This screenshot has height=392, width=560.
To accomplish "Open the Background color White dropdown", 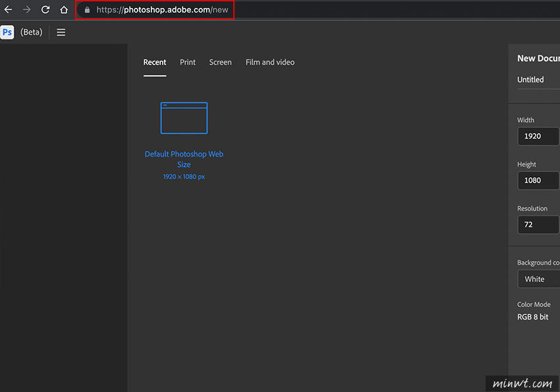I will (539, 279).
